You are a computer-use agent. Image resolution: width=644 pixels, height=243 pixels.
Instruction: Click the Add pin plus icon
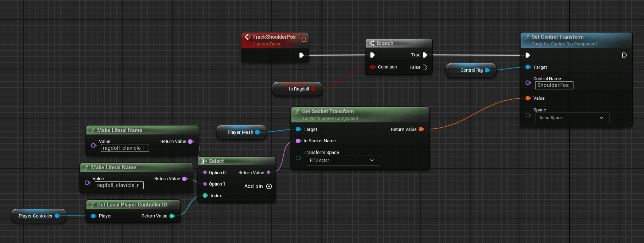tap(269, 187)
